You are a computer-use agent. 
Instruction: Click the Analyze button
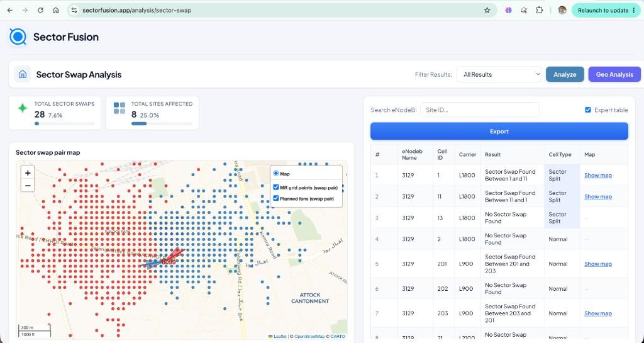pyautogui.click(x=565, y=74)
